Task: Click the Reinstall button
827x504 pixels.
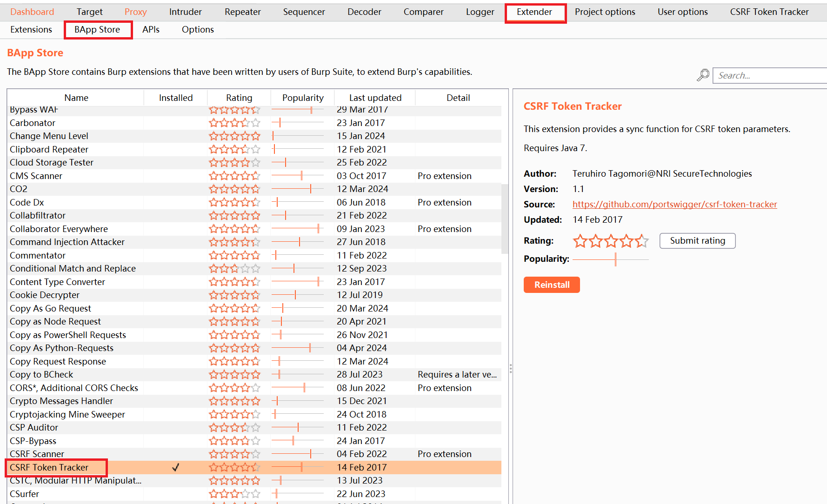Action: click(552, 285)
